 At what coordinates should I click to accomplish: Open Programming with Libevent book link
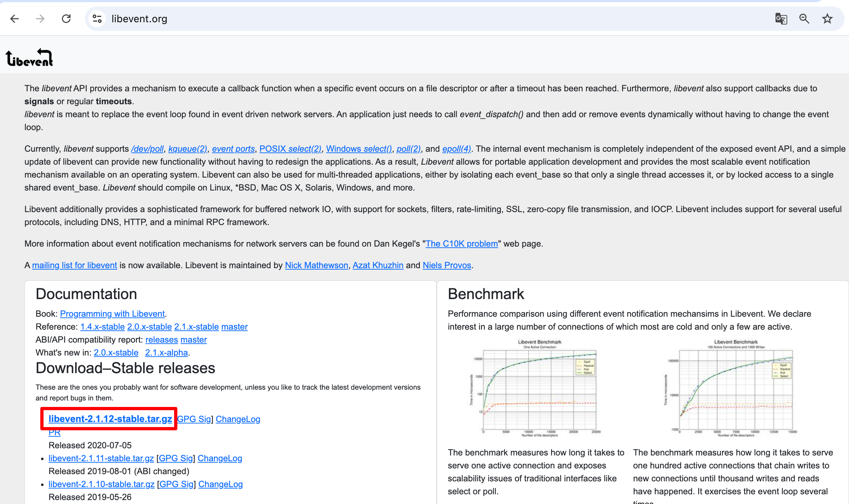112,314
